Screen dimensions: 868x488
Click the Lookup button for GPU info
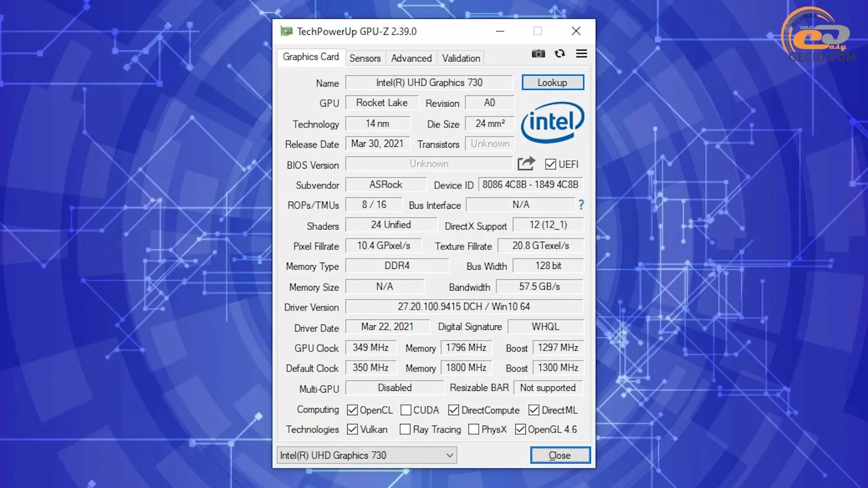(552, 82)
